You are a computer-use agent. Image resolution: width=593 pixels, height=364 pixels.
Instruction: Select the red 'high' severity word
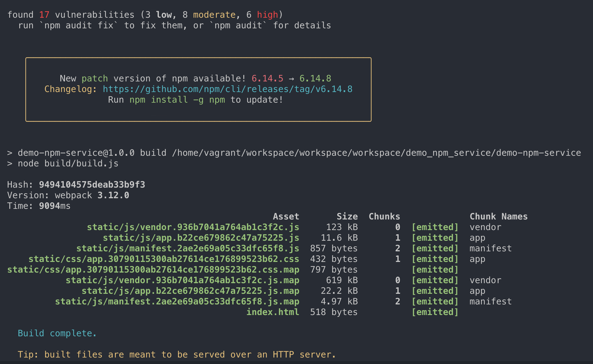click(x=267, y=15)
